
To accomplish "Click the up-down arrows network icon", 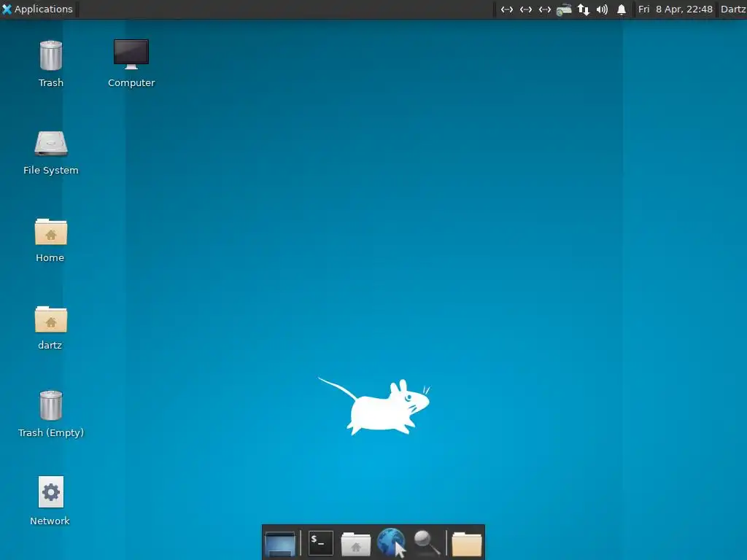I will tap(583, 9).
